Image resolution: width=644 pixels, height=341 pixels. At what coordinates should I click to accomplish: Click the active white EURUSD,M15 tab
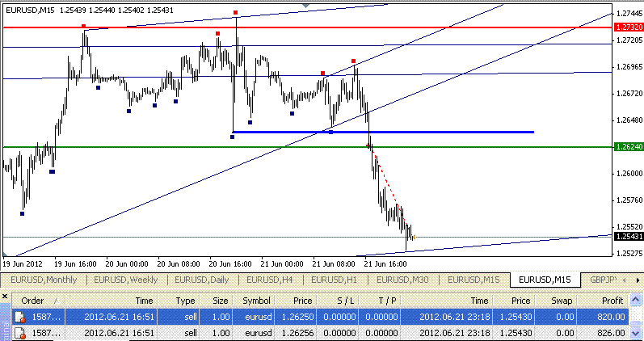(x=545, y=280)
